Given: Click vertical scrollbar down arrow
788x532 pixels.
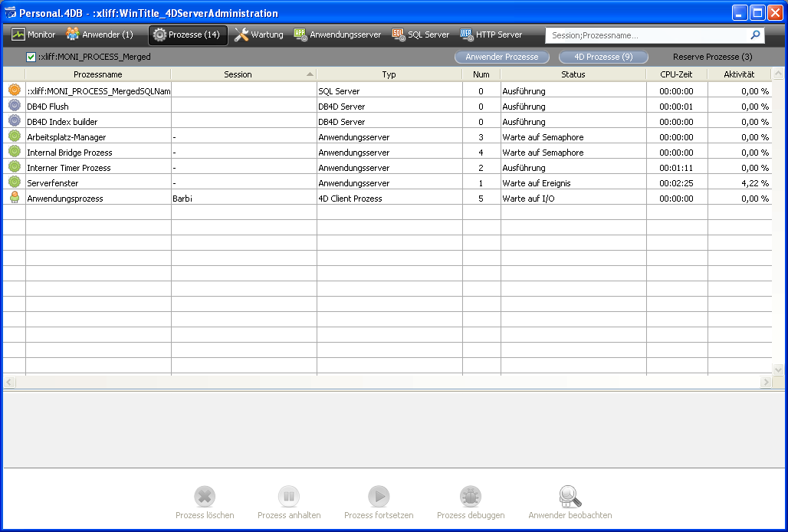Looking at the screenshot, I should click(778, 369).
